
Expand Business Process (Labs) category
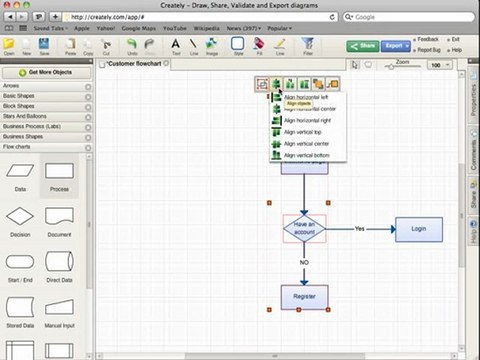click(x=46, y=127)
